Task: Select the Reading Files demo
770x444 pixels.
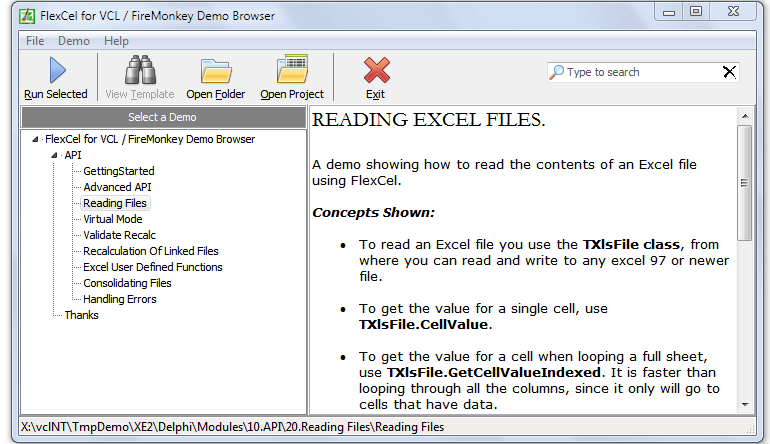Action: tap(115, 203)
